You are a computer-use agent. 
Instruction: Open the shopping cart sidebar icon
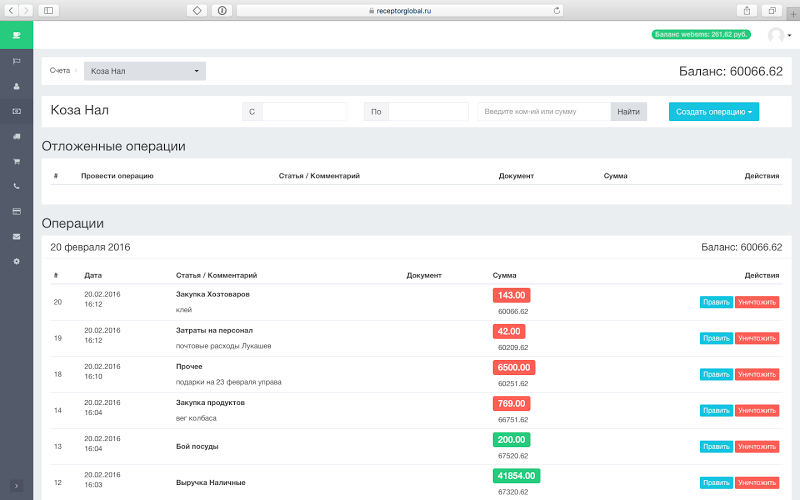tap(16, 161)
